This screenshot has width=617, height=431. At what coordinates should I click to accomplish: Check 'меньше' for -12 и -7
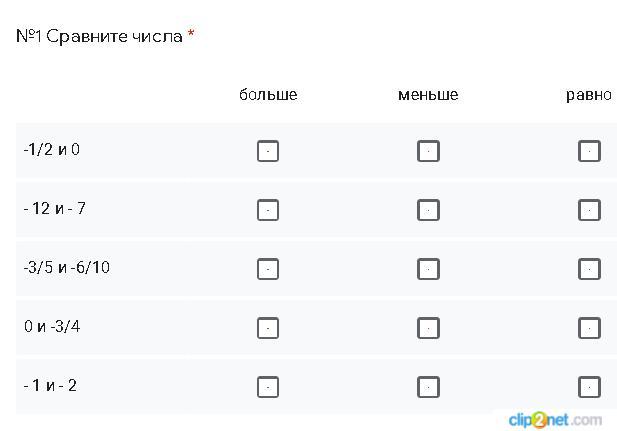click(428, 210)
